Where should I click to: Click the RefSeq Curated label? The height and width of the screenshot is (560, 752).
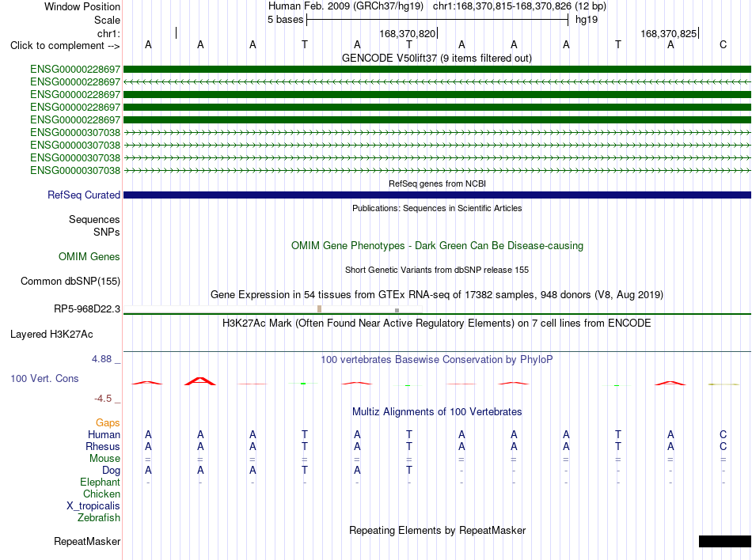[83, 195]
